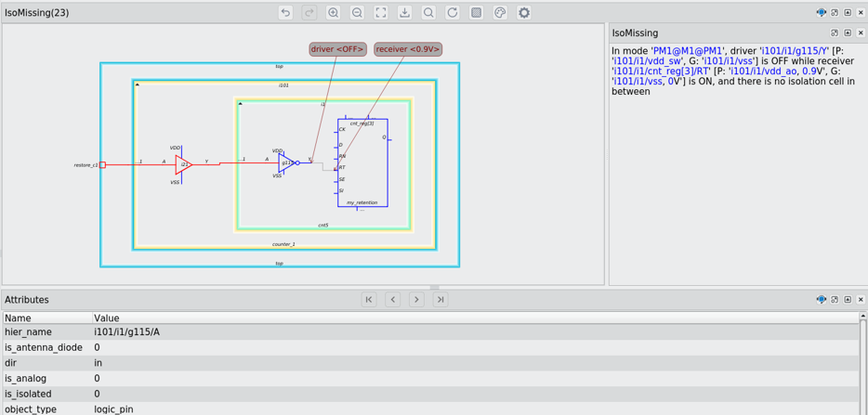Open the color palette options
The image size is (868, 415).
[500, 13]
